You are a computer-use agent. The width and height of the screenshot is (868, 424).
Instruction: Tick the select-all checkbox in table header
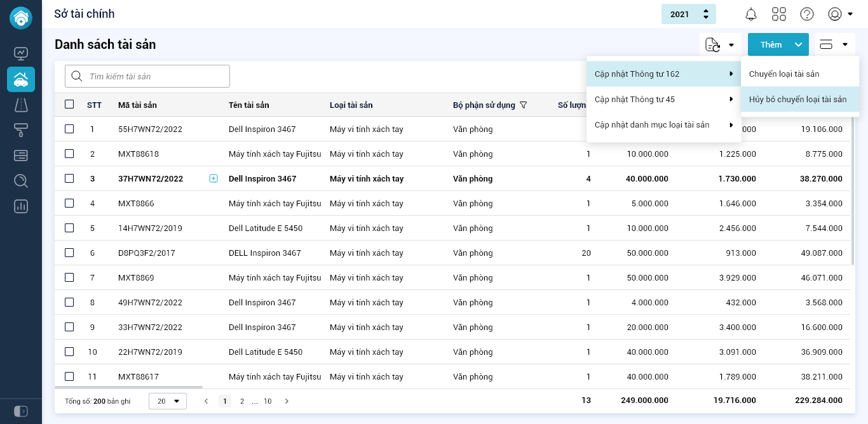coord(69,104)
